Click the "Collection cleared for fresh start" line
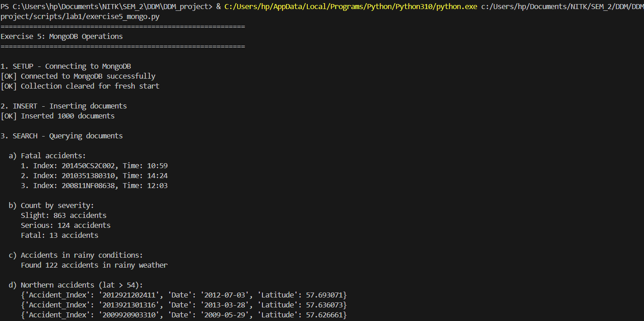Viewport: 644px width, 321px height. (x=90, y=86)
